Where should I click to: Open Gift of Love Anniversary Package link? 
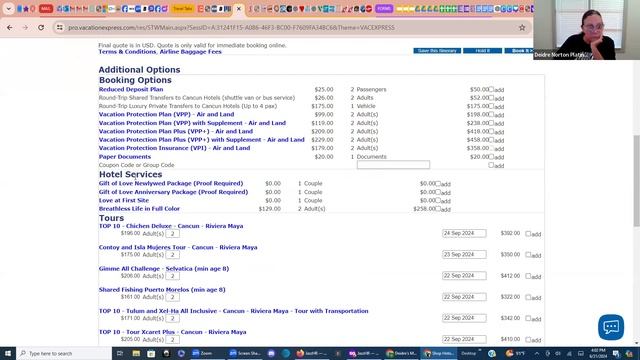point(173,192)
